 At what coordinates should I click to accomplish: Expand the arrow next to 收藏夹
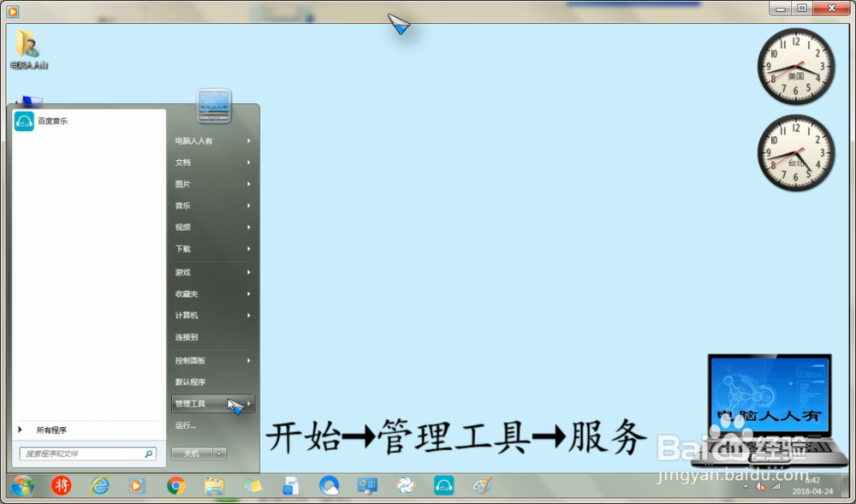click(x=249, y=294)
